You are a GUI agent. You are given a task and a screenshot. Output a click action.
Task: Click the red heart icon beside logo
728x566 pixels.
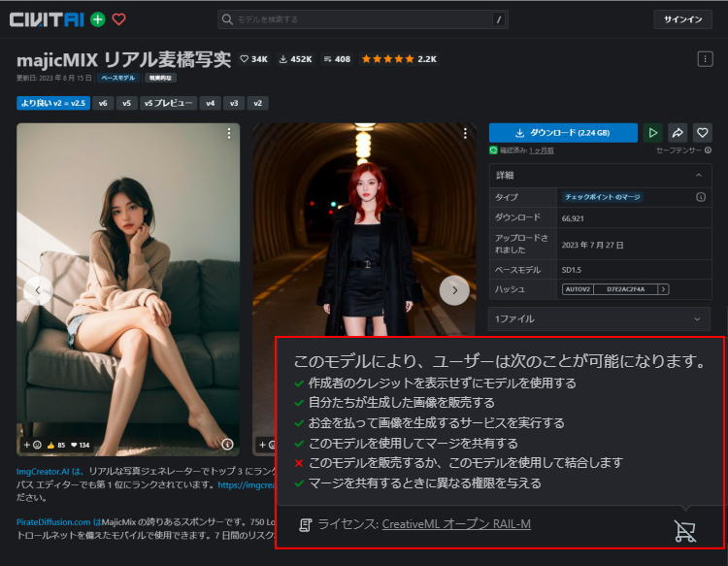point(119,18)
